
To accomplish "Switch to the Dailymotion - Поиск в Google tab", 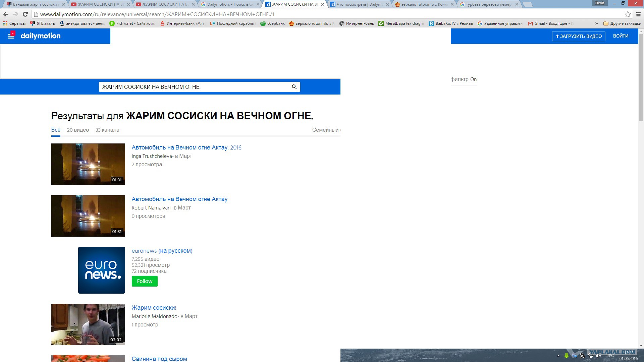I will coord(230,4).
